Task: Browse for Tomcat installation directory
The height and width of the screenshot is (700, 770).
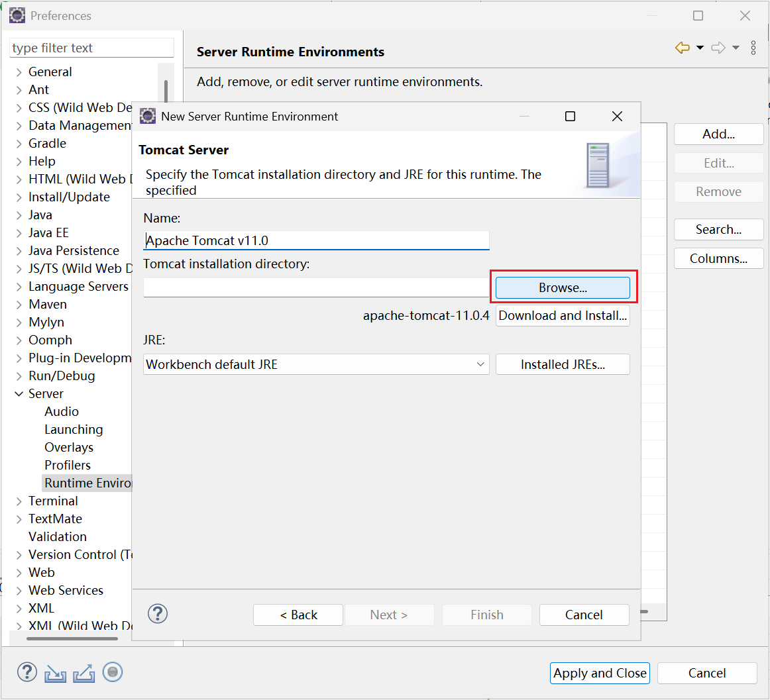Action: click(x=563, y=287)
